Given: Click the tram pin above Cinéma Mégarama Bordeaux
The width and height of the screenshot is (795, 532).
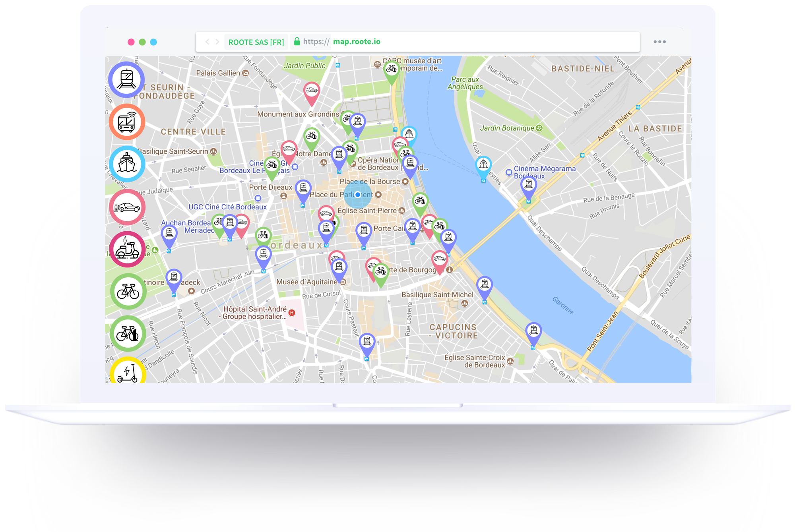Looking at the screenshot, I should pos(529,189).
